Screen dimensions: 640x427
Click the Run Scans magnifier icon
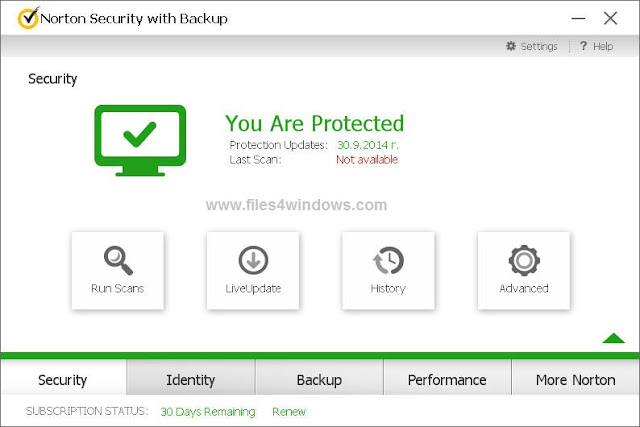[118, 260]
